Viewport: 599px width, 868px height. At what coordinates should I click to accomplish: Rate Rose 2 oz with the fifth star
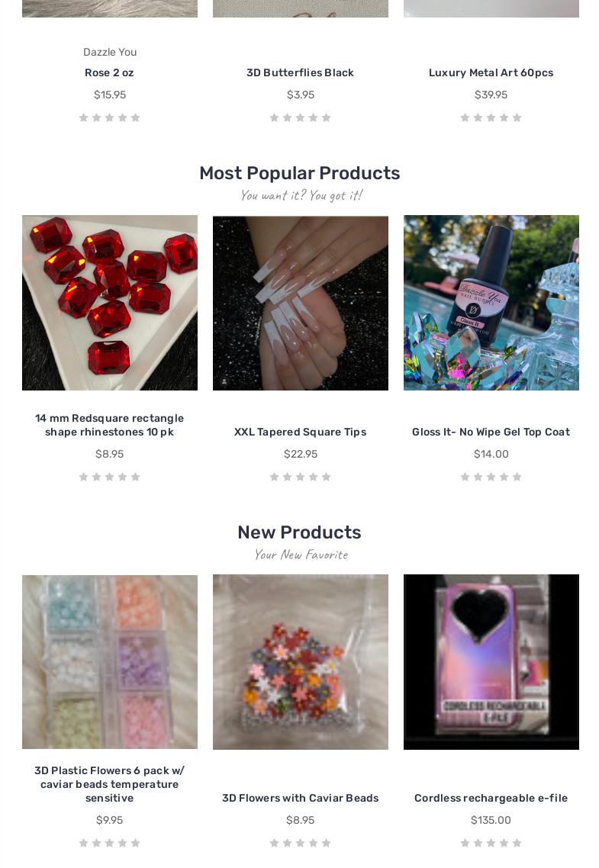pos(136,117)
